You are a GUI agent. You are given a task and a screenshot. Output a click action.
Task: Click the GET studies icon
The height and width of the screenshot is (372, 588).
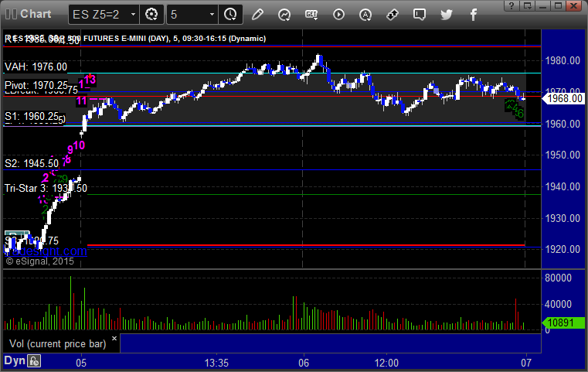coord(311,14)
